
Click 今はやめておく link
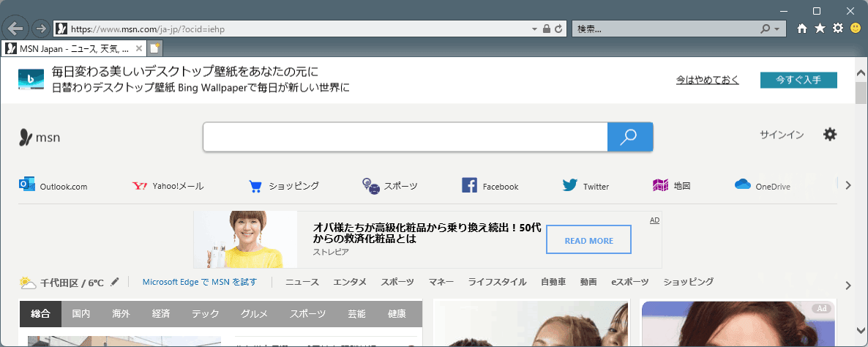708,81
